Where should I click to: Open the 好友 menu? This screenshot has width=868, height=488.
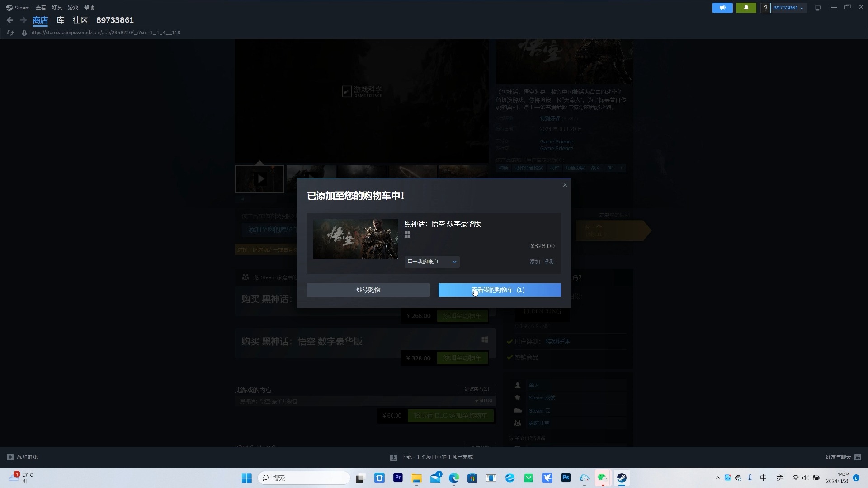click(57, 8)
